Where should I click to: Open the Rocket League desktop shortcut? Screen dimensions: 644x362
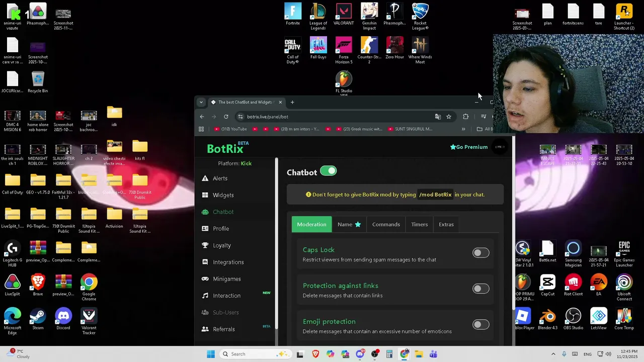pyautogui.click(x=420, y=16)
